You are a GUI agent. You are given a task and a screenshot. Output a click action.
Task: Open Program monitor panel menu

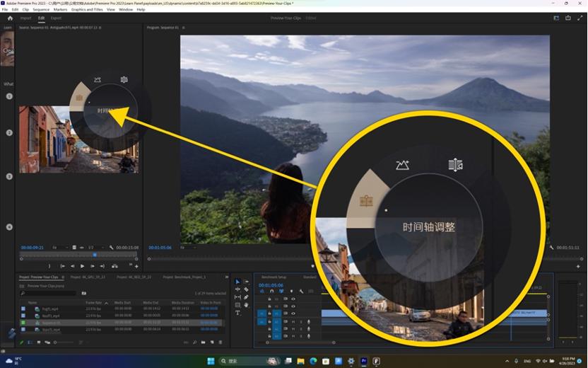(x=183, y=28)
